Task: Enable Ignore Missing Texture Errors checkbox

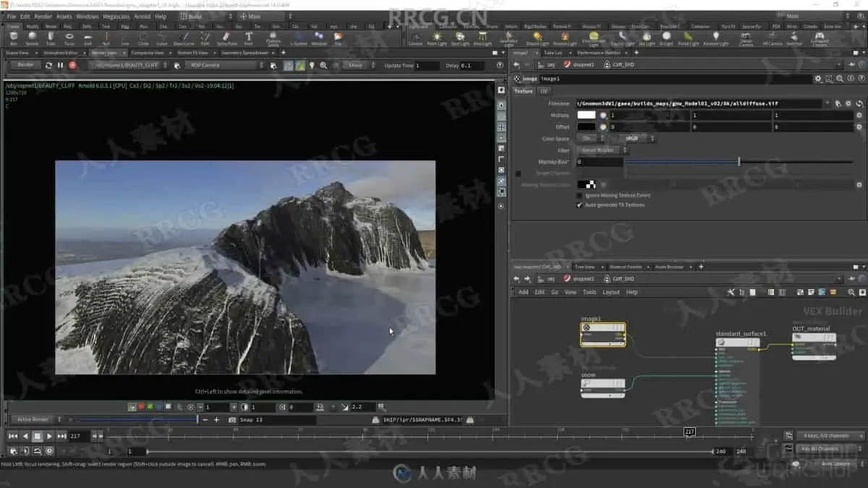Action: (579, 195)
